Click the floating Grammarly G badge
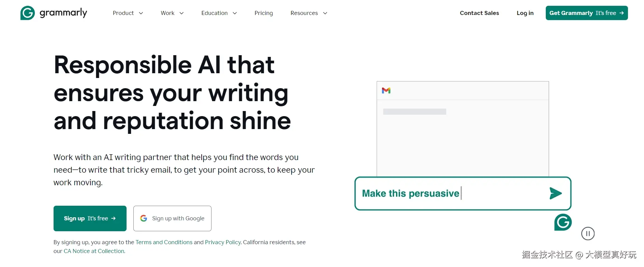This screenshot has height=267, width=644. coord(563,222)
